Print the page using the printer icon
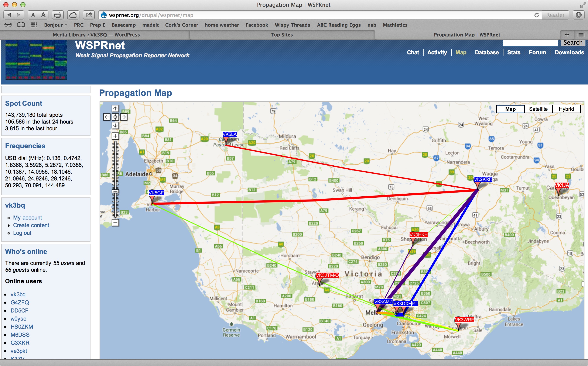 pos(58,15)
